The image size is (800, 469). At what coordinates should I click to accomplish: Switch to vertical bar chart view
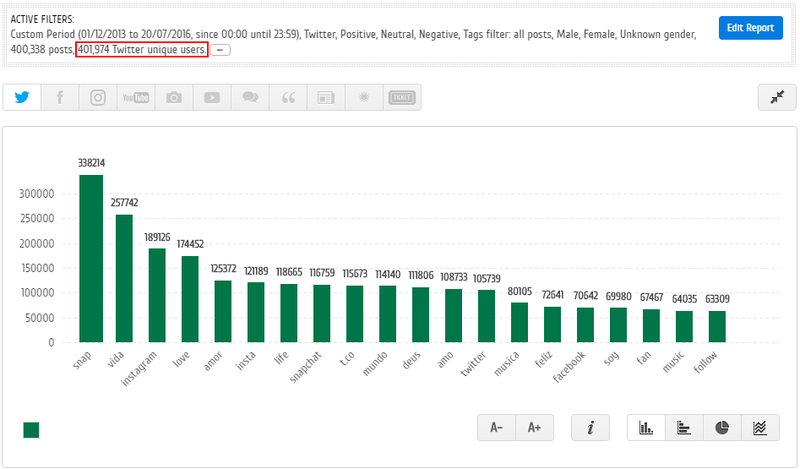click(x=646, y=427)
